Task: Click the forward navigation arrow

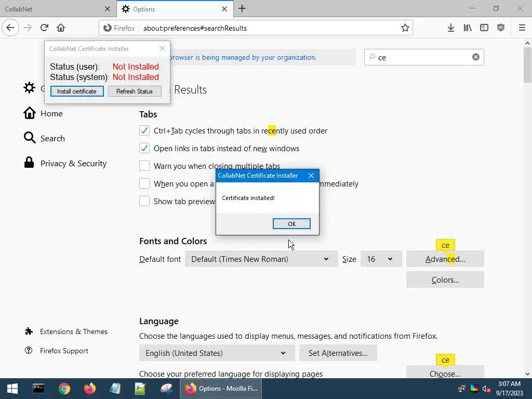Action: (28, 28)
